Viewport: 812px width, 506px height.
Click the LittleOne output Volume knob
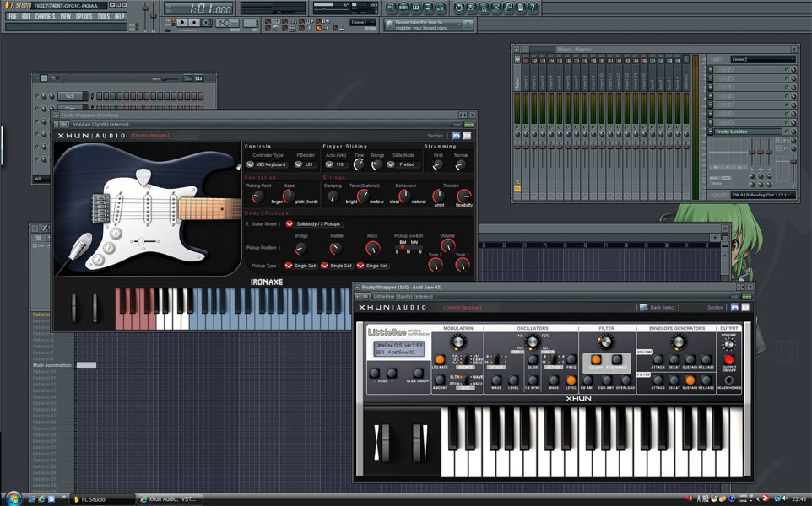728,344
